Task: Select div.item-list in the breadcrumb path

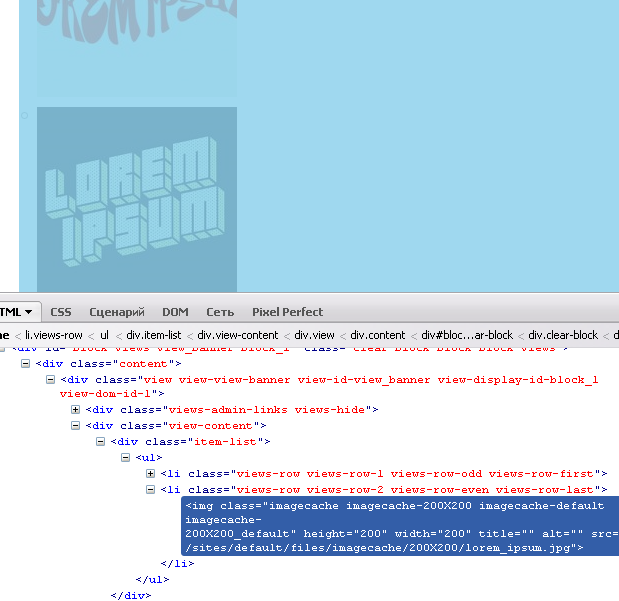Action: coord(154,335)
